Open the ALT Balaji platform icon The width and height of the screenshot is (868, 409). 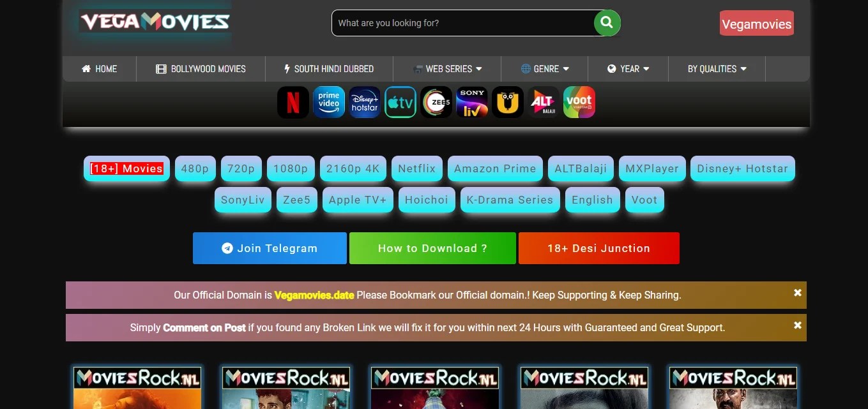tap(544, 102)
